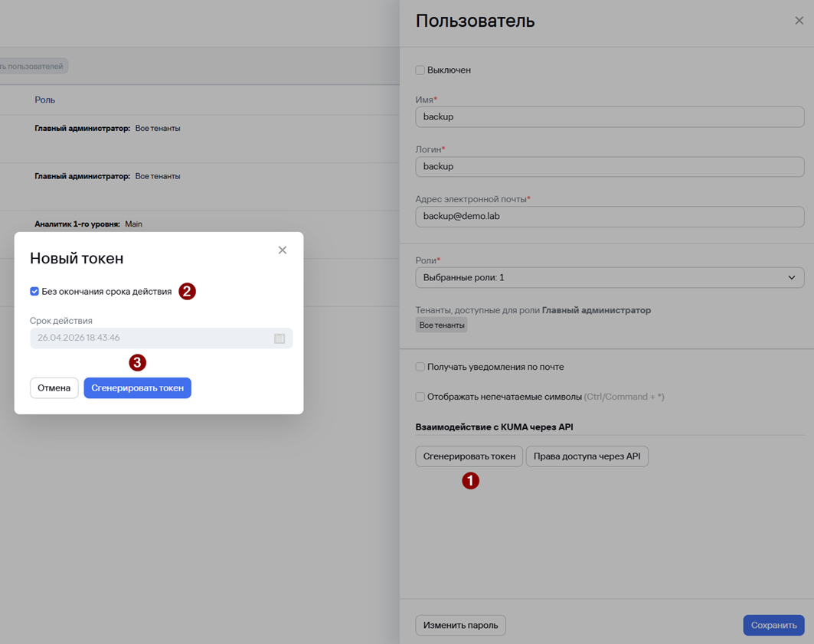Uncheck the no expiration date checkbox

pos(34,292)
